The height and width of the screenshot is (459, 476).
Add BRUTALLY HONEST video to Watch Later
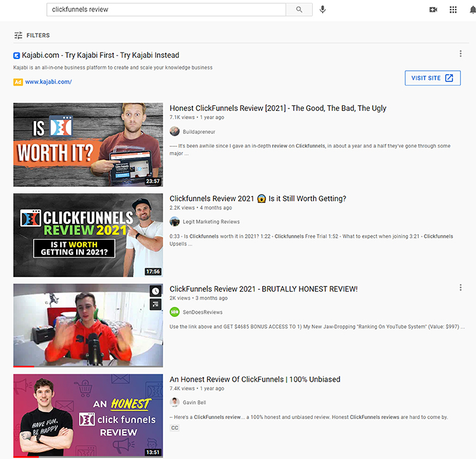pos(155,292)
